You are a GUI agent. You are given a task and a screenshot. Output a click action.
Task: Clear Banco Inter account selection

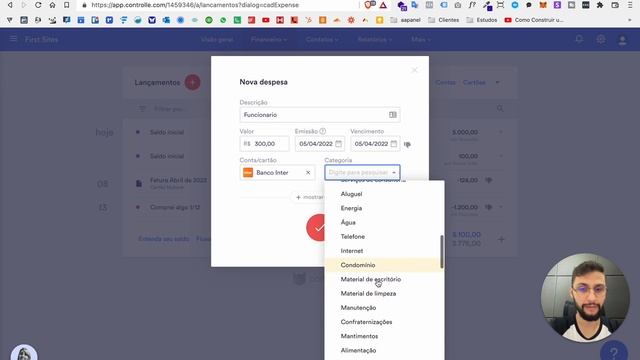pos(308,173)
